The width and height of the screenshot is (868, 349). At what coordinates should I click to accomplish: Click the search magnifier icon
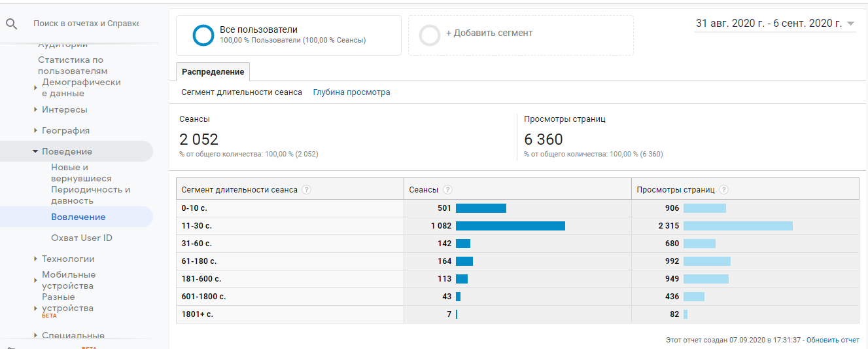tap(11, 24)
